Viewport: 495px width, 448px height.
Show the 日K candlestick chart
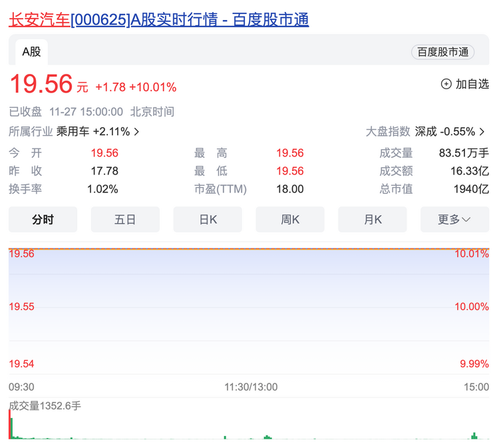208,220
